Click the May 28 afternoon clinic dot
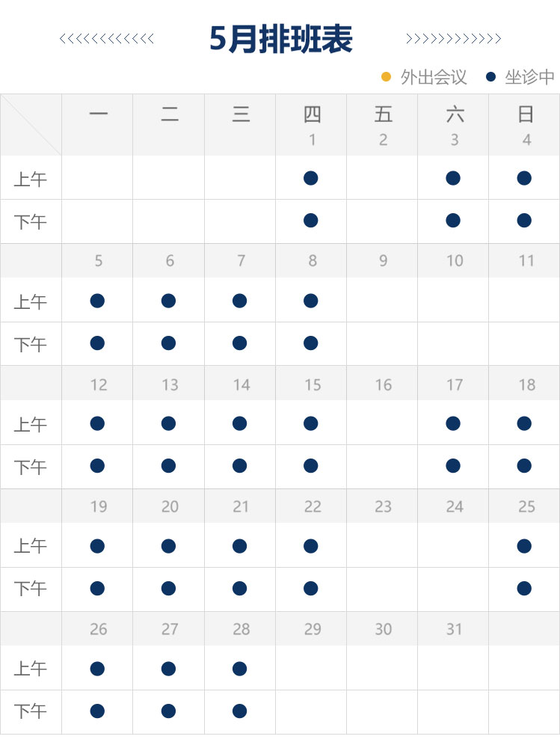Viewport: 560px width, 748px height. 239,711
